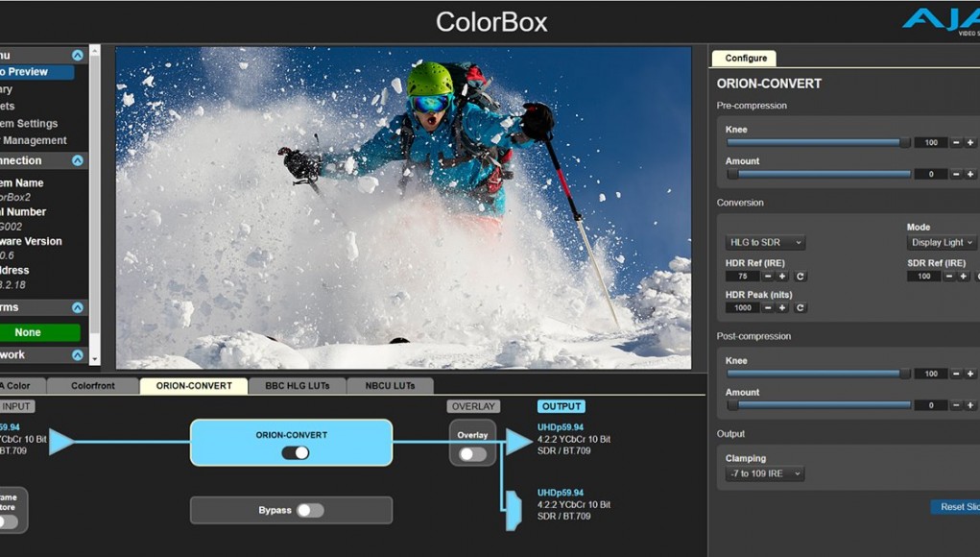Click the Post-compression Amount slider
Viewport: 980px width, 557px height.
click(819, 405)
